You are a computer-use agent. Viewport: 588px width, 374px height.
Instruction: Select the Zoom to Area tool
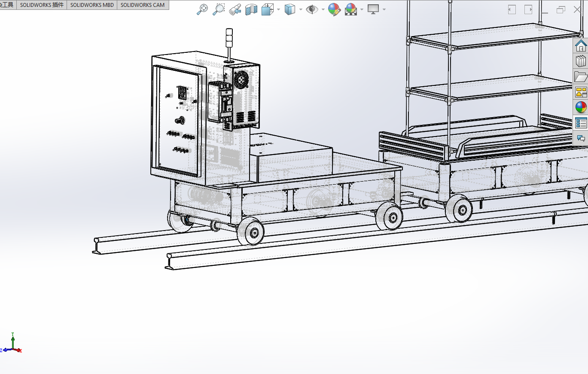219,9
